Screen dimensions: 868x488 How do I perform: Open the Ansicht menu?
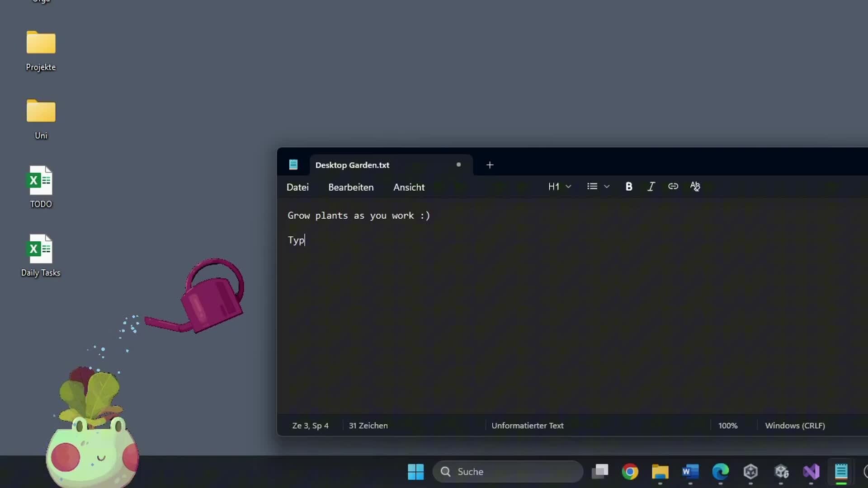(x=409, y=187)
